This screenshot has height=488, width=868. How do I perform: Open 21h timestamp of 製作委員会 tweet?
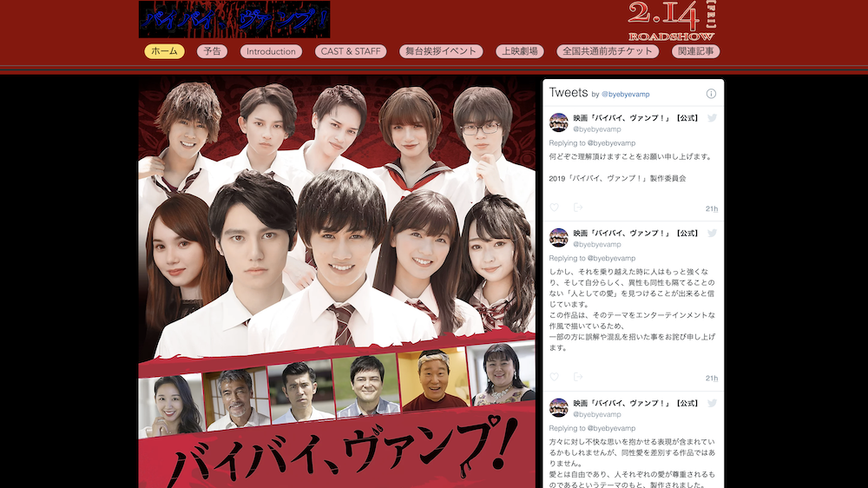(712, 208)
